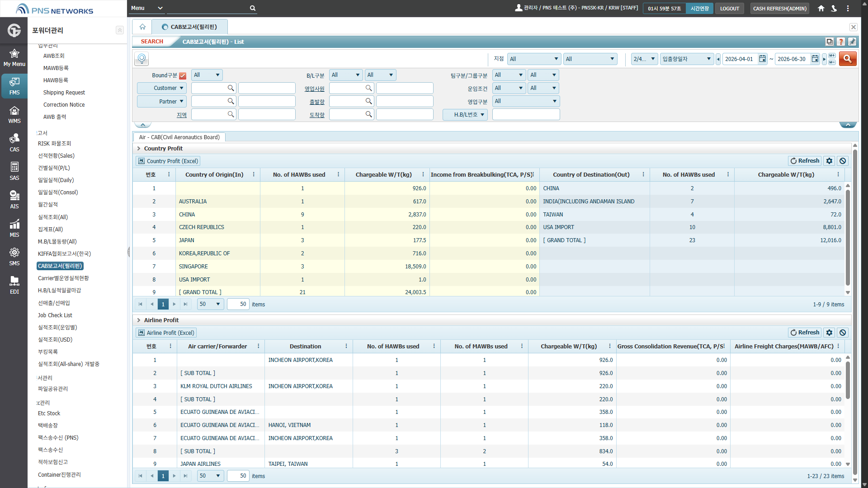This screenshot has height=488, width=868.
Task: Export Country Profit (Excel)
Action: click(168, 161)
